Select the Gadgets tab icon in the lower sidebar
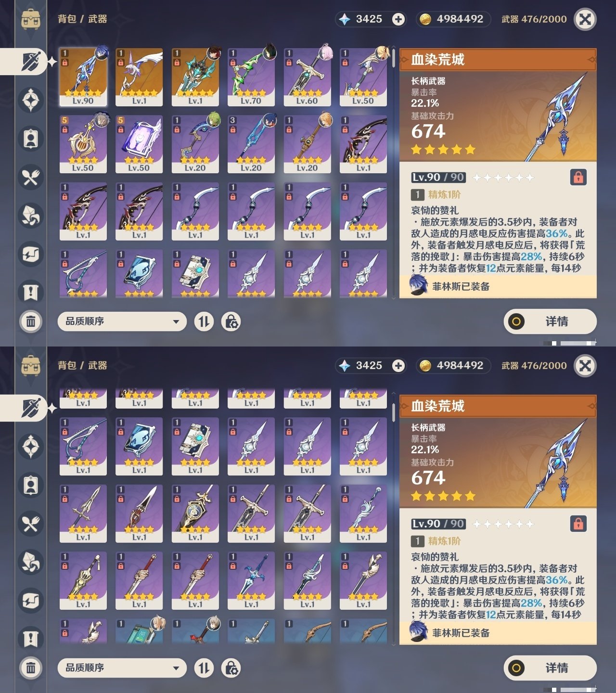Image resolution: width=616 pixels, height=693 pixels. click(31, 601)
